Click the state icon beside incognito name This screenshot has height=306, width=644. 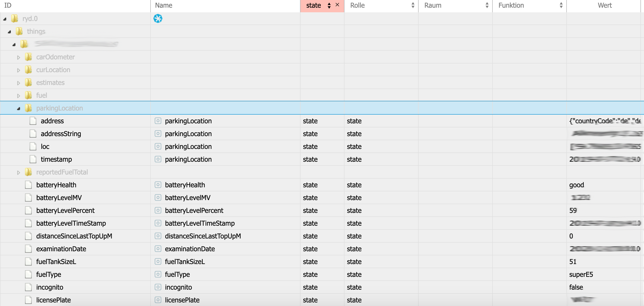click(158, 287)
